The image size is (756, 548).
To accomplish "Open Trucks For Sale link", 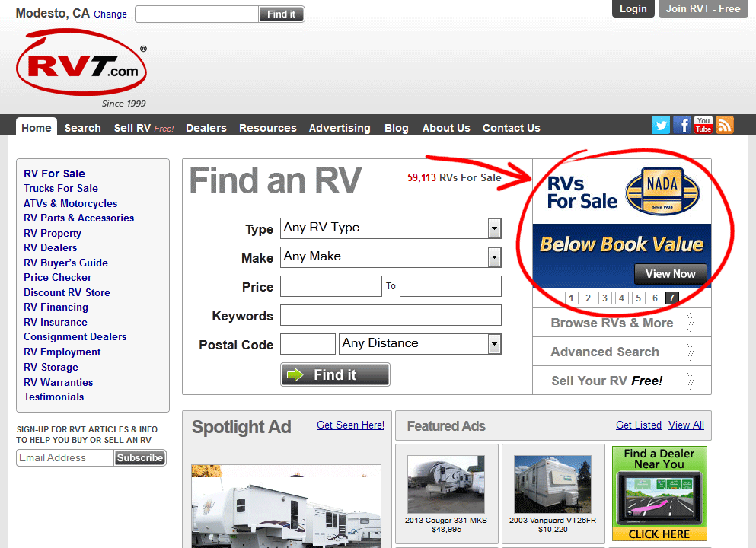I will [61, 189].
